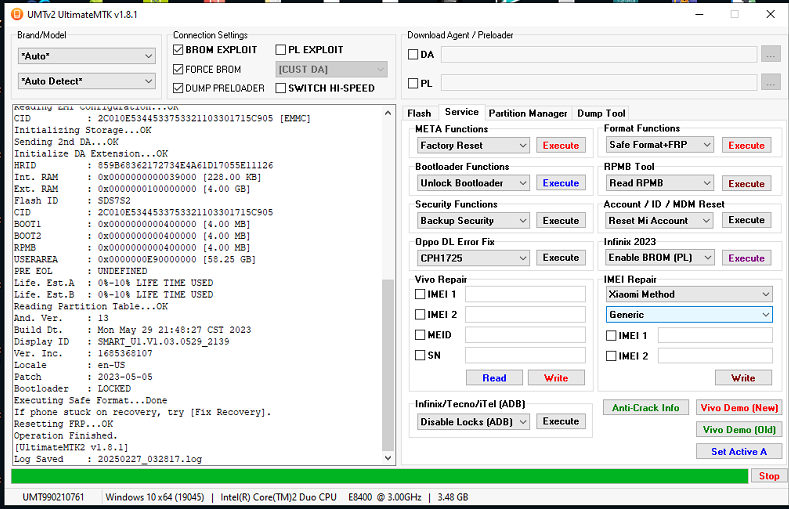Click the log scroll down arrow

click(x=388, y=458)
